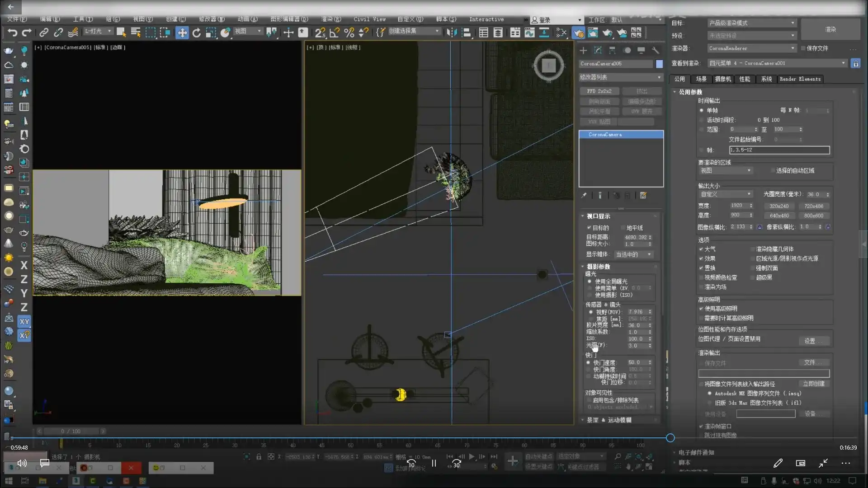Screen dimensions: 868x488
Task: Choose the 640x480 preset size button
Action: (779, 216)
